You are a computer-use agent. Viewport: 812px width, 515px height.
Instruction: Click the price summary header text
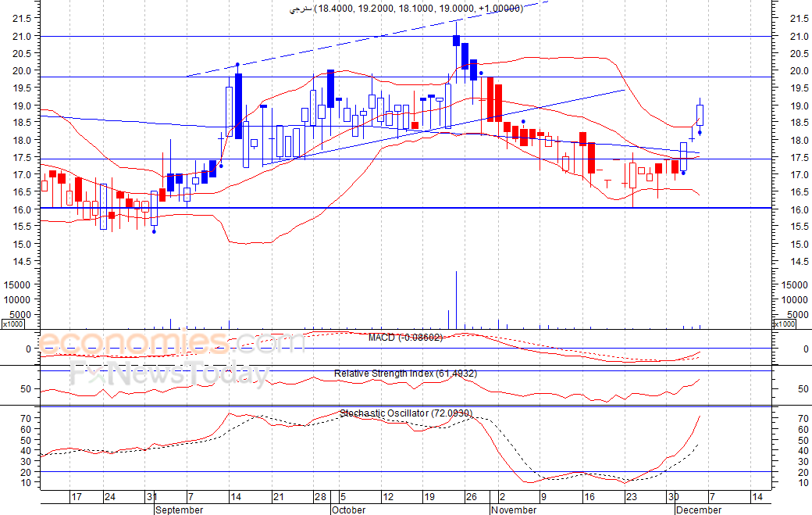pyautogui.click(x=405, y=8)
